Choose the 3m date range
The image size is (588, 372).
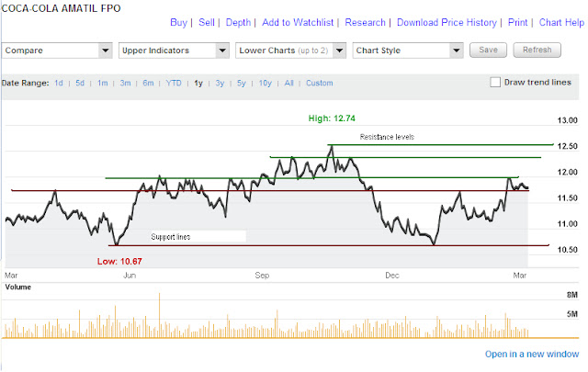tap(125, 83)
